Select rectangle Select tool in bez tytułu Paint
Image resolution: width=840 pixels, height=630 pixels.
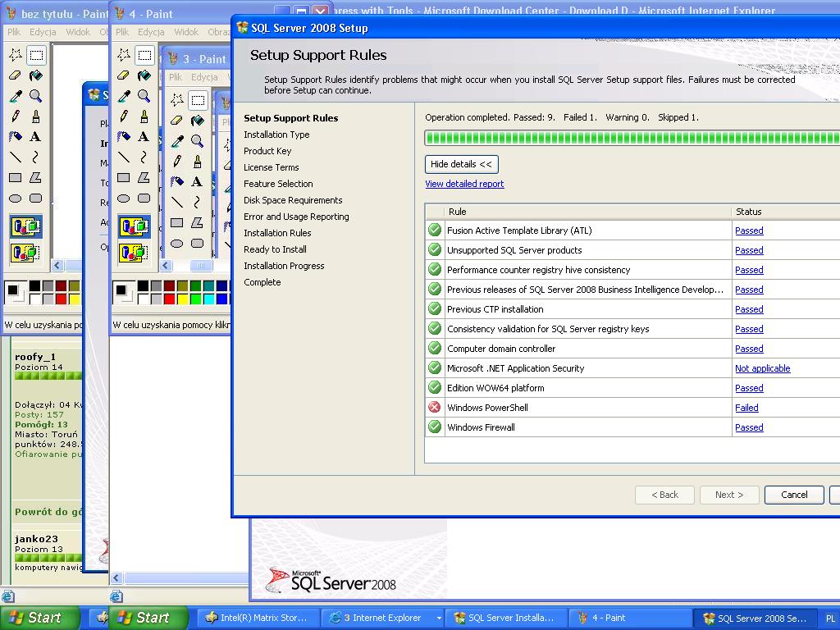[x=36, y=55]
